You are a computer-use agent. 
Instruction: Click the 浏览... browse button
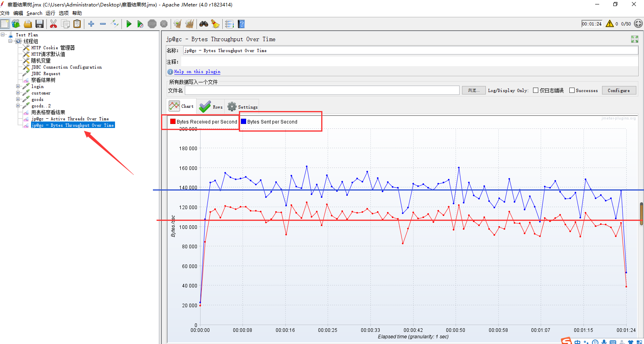point(474,90)
